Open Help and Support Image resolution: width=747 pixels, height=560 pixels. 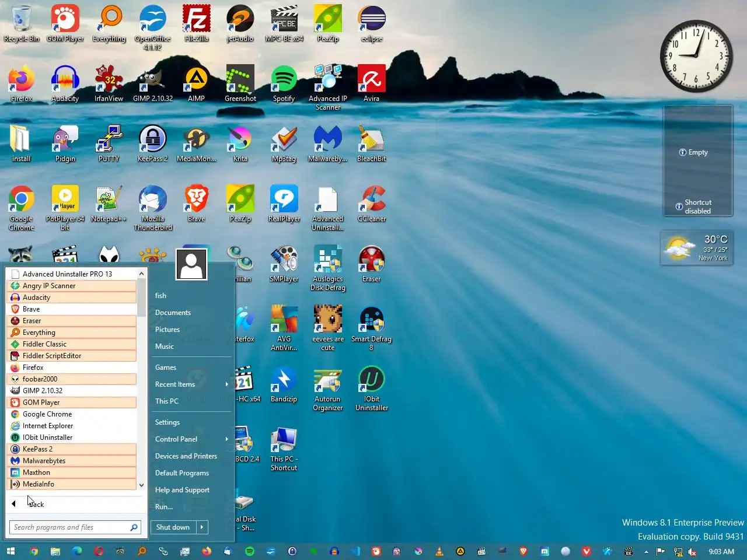[182, 490]
